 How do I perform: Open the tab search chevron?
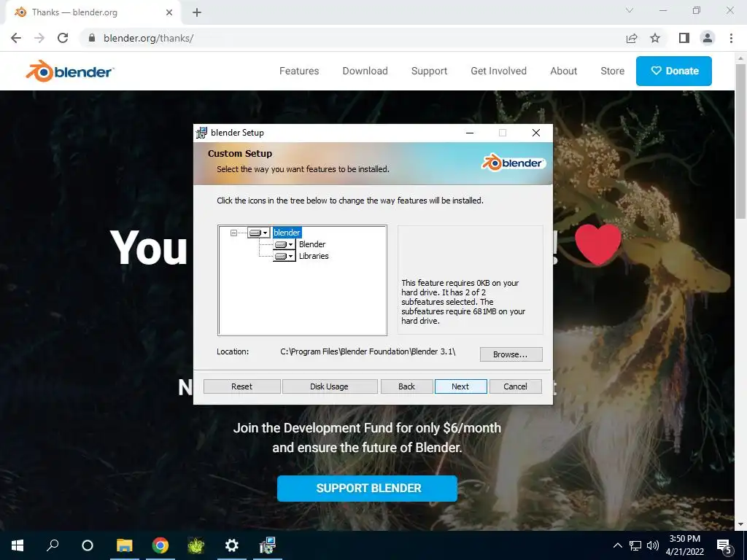coord(630,10)
